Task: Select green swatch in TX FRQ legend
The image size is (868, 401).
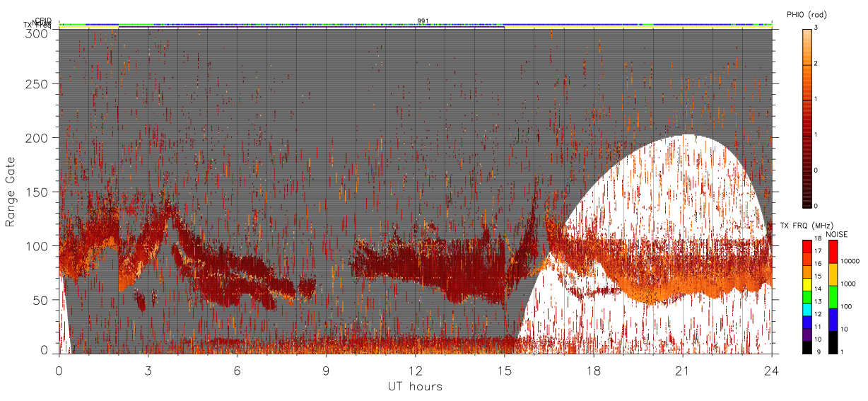Action: pyautogui.click(x=806, y=297)
